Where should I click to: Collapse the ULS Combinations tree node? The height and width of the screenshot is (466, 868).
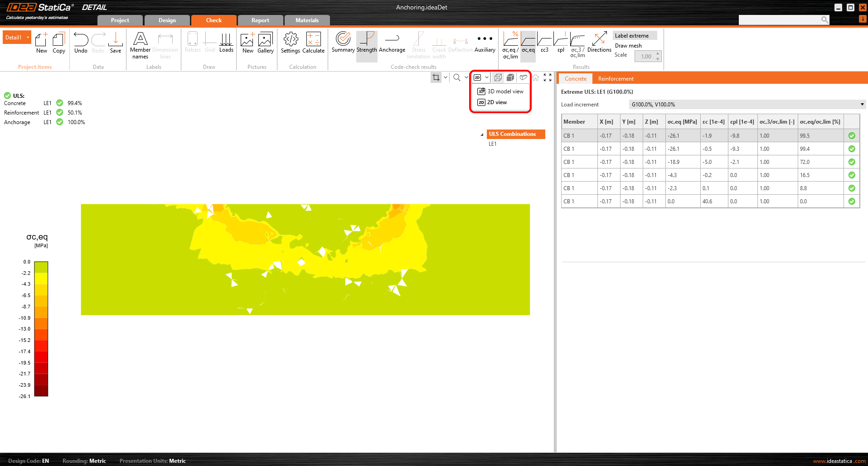pos(482,135)
